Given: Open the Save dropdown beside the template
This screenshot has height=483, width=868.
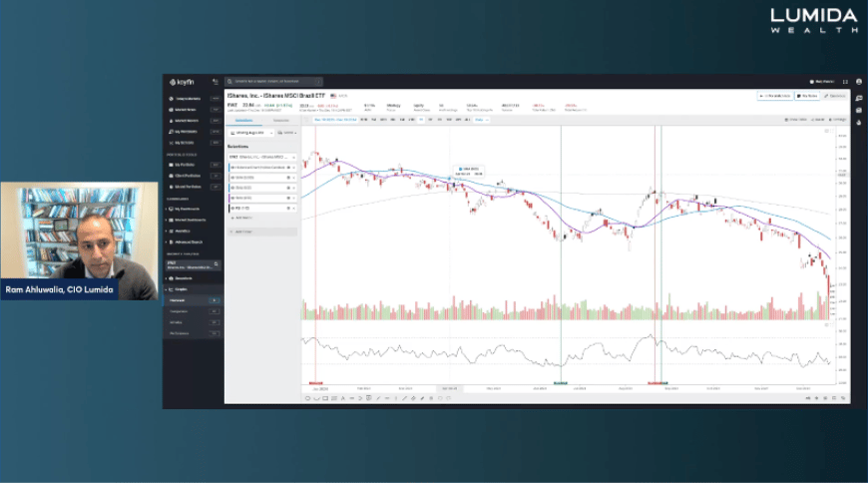Looking at the screenshot, I should tap(287, 133).
